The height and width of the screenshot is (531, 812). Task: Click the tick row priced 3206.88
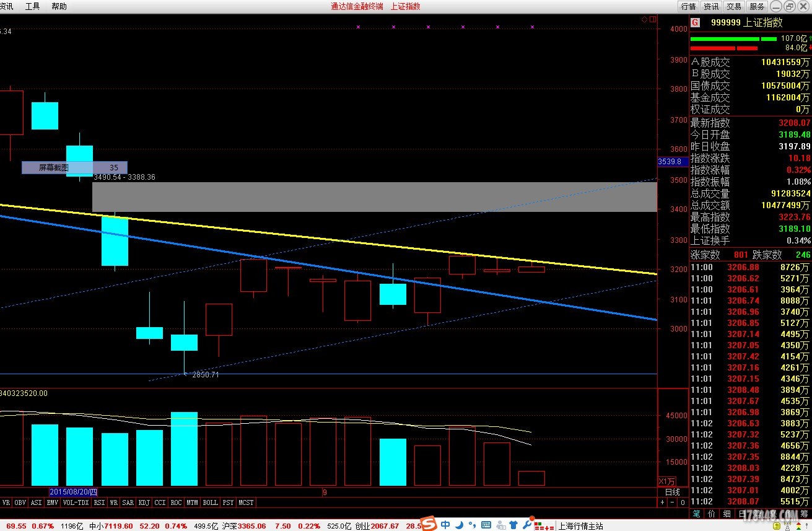point(751,267)
